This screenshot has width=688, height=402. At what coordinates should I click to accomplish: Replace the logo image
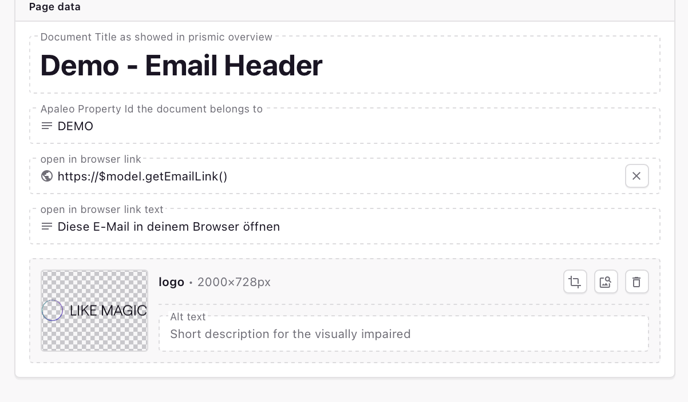605,282
